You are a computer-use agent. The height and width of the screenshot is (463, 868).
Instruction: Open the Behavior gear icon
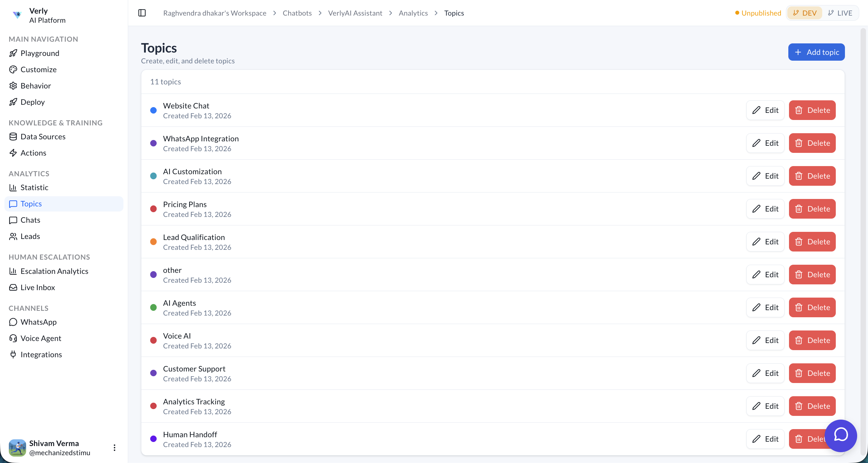click(x=13, y=85)
